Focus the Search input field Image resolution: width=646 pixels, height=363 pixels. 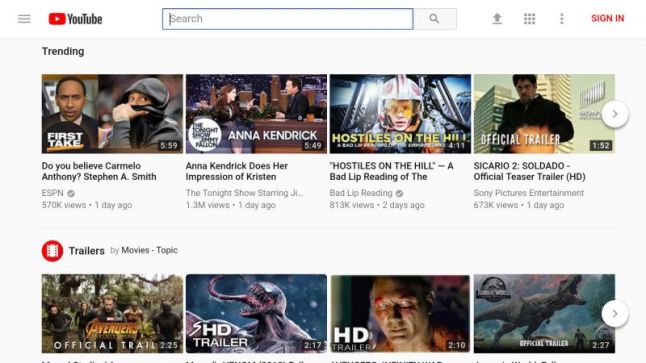288,19
